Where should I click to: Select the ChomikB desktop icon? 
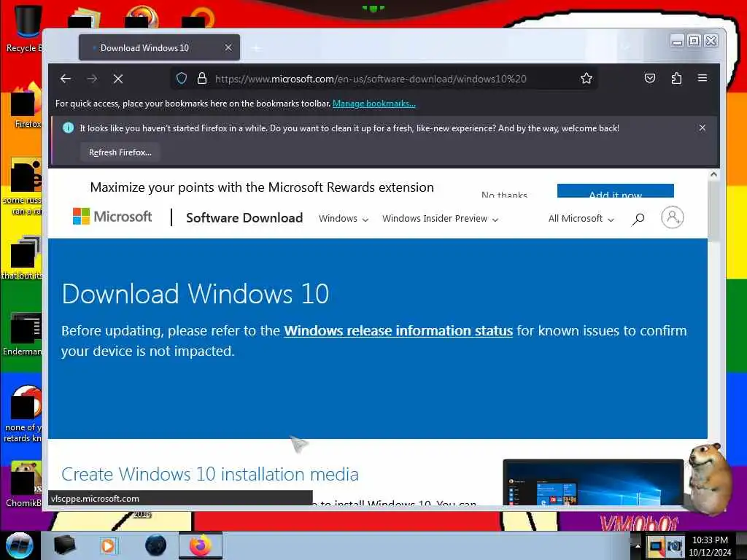tap(24, 485)
